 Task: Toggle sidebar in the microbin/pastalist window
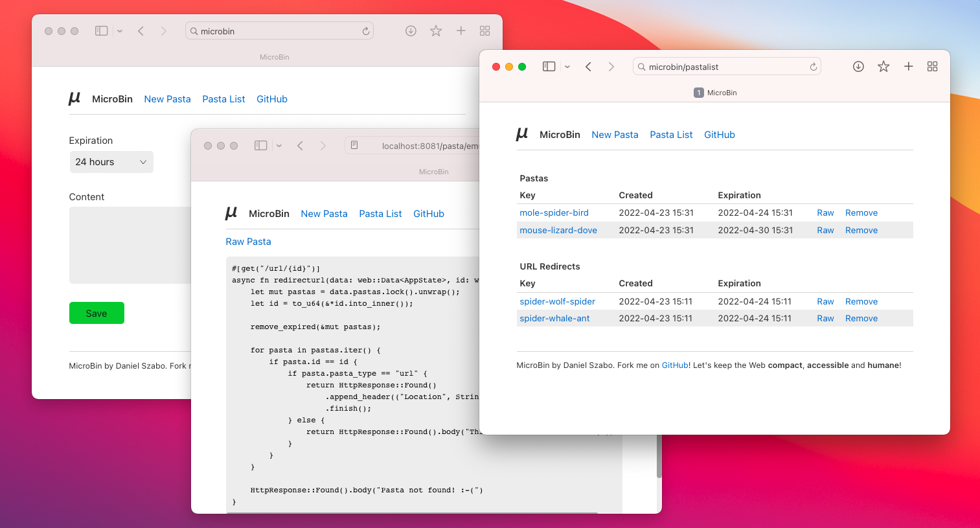coord(549,67)
